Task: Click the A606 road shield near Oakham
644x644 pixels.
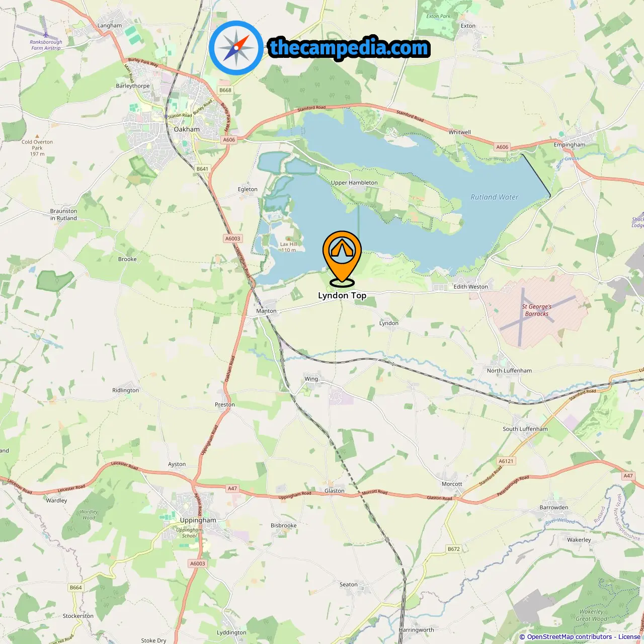Action: click(229, 140)
